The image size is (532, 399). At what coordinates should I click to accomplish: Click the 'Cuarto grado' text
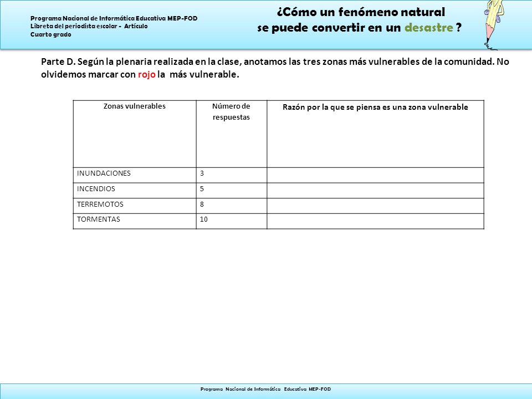tap(51, 34)
